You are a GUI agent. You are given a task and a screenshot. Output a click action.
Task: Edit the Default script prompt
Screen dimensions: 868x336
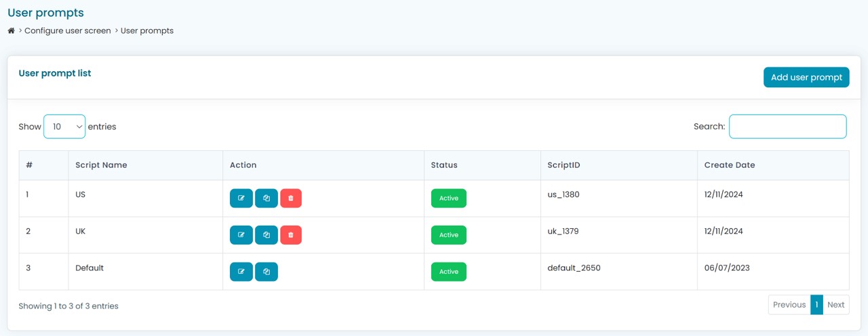pos(241,272)
